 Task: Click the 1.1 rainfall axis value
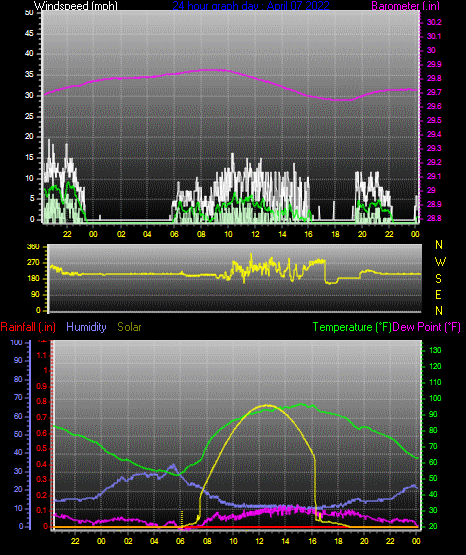tap(42, 355)
